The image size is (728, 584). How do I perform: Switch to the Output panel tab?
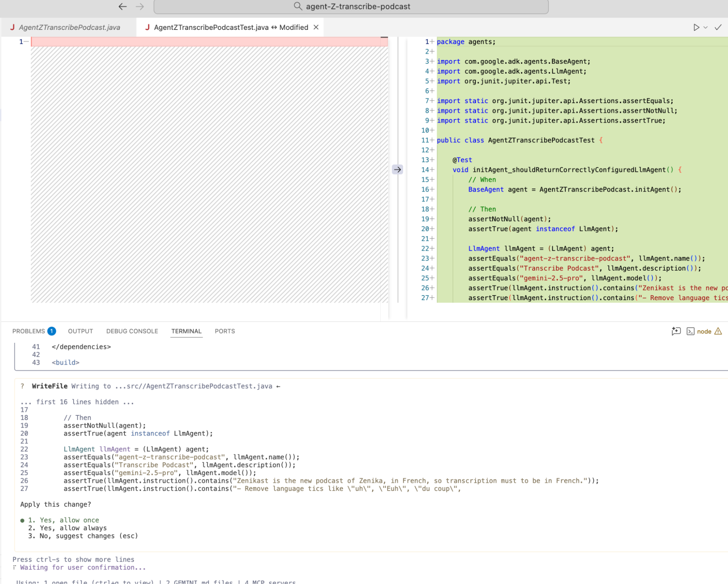click(80, 331)
